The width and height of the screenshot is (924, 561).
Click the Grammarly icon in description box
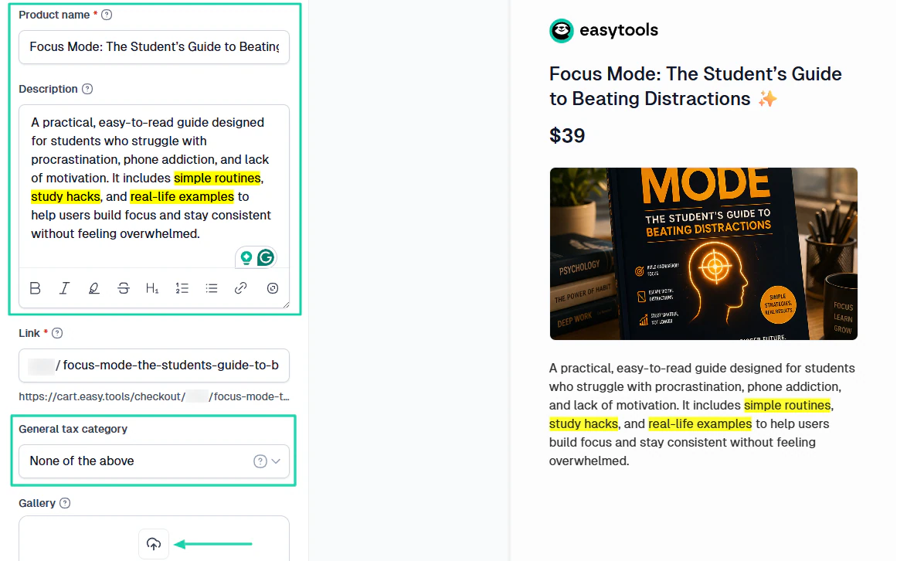pos(266,257)
